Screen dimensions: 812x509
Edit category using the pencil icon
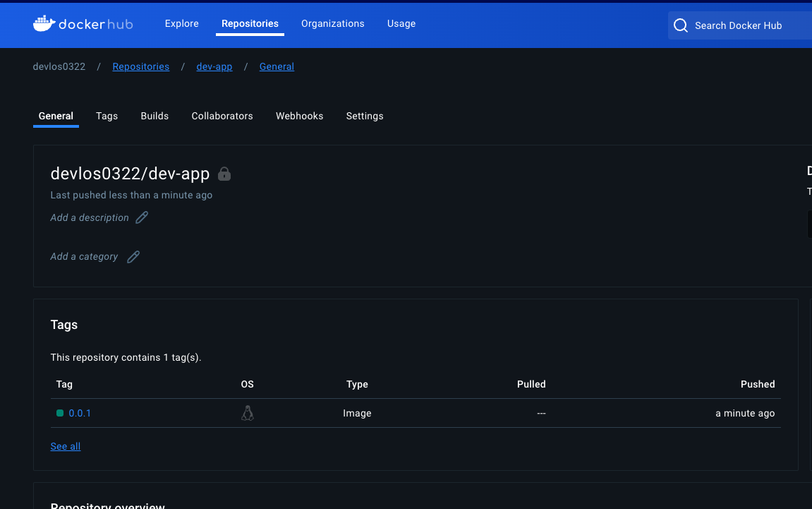[x=133, y=256]
